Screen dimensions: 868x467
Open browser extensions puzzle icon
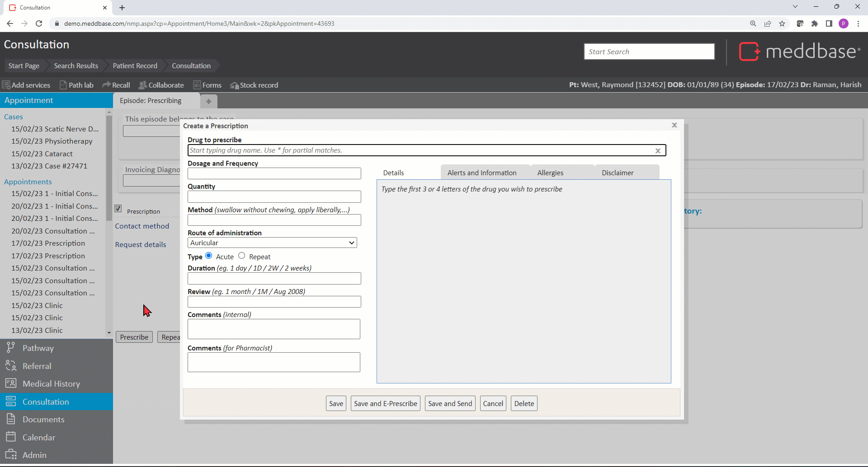(815, 23)
